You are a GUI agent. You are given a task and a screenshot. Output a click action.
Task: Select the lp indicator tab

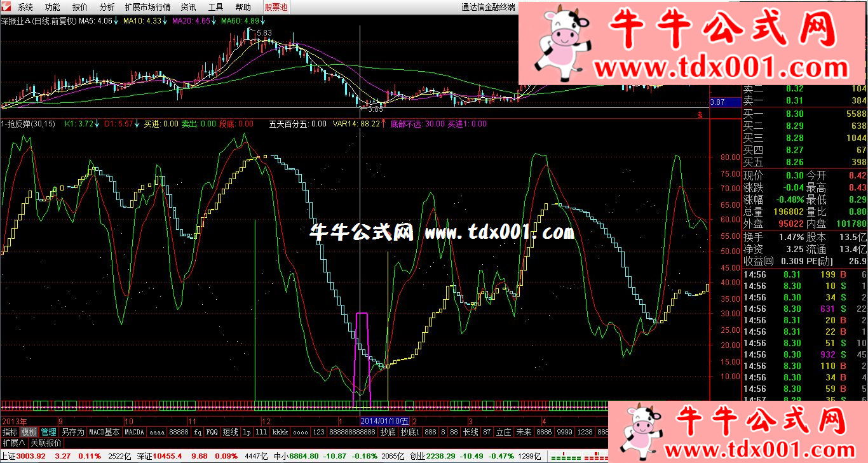(x=247, y=432)
